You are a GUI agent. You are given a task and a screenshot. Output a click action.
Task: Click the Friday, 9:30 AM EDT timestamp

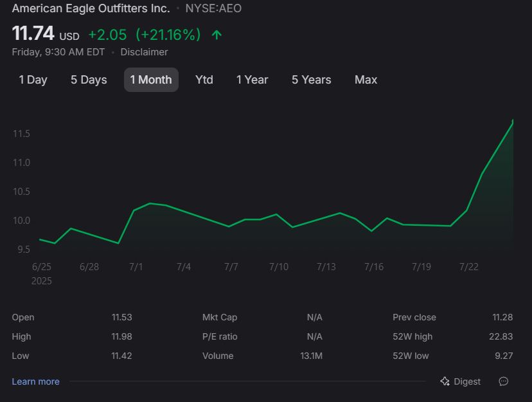[58, 52]
